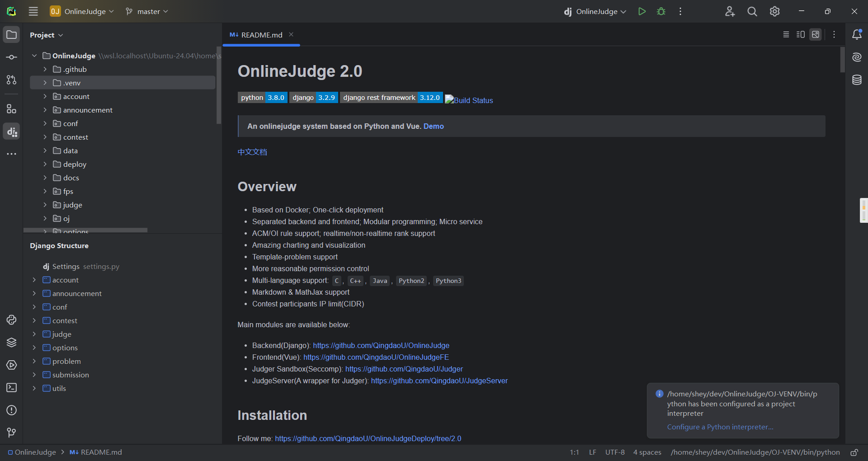868x461 pixels.
Task: Open the Git tool window
Action: [x=12, y=433]
